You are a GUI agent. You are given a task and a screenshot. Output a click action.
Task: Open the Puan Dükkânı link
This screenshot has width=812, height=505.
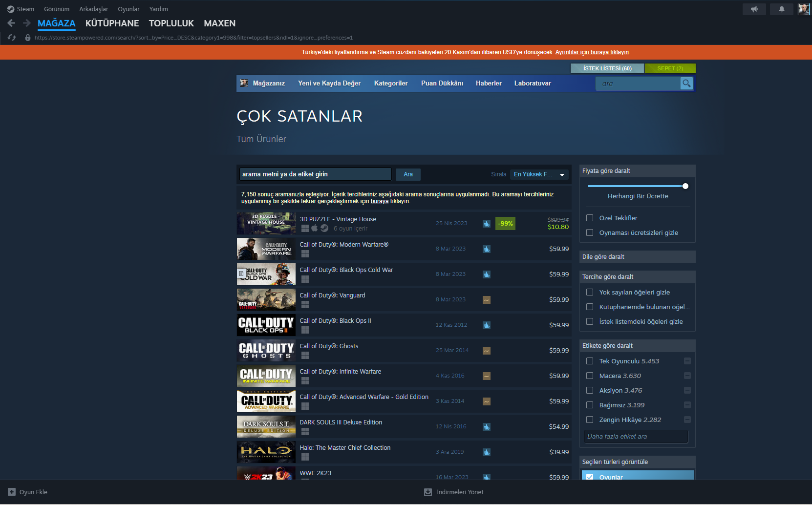[x=442, y=84]
